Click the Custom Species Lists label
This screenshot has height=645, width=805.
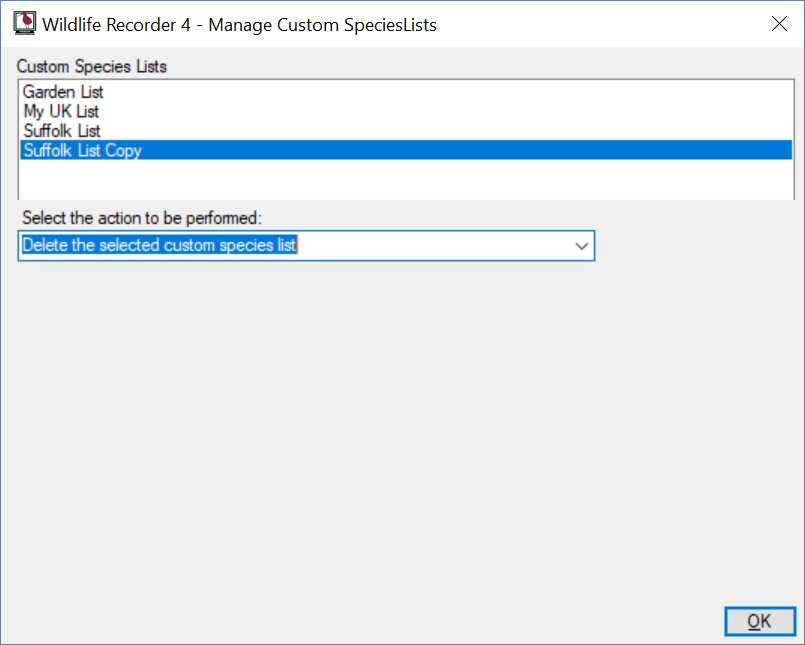click(92, 66)
